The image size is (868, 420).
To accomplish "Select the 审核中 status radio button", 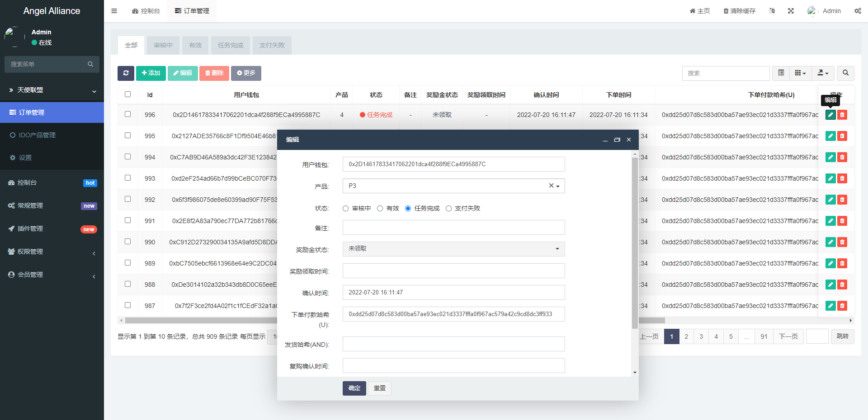I will 346,209.
